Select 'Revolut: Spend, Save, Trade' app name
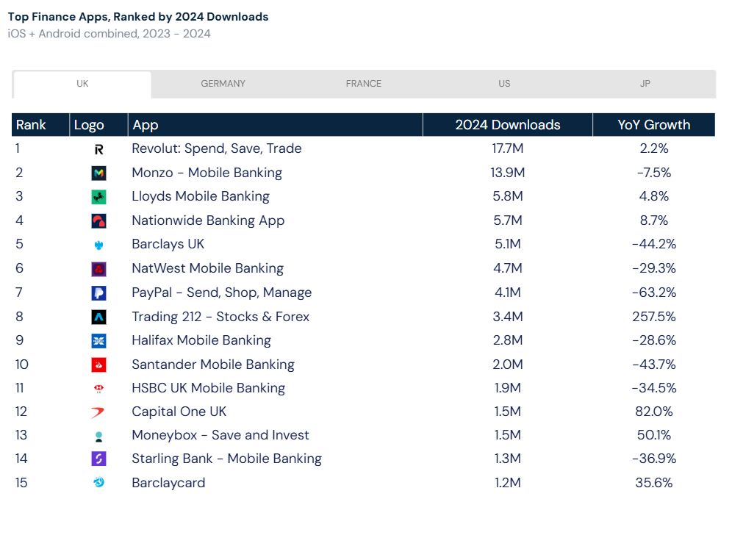 click(217, 149)
